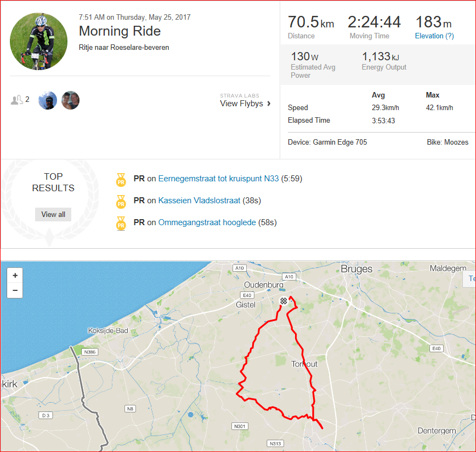The height and width of the screenshot is (452, 476).
Task: Click the map zoom in plus button
Action: pyautogui.click(x=15, y=276)
